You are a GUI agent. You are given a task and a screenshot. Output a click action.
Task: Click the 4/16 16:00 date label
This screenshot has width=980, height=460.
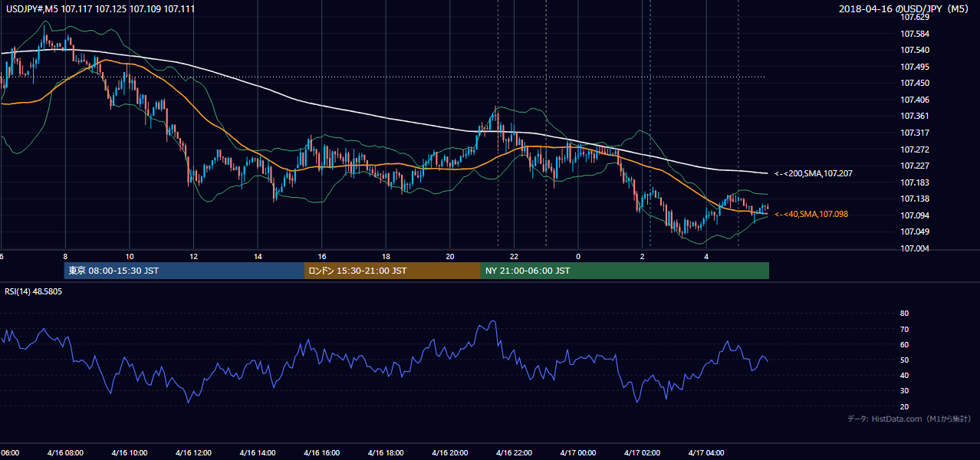[x=322, y=452]
